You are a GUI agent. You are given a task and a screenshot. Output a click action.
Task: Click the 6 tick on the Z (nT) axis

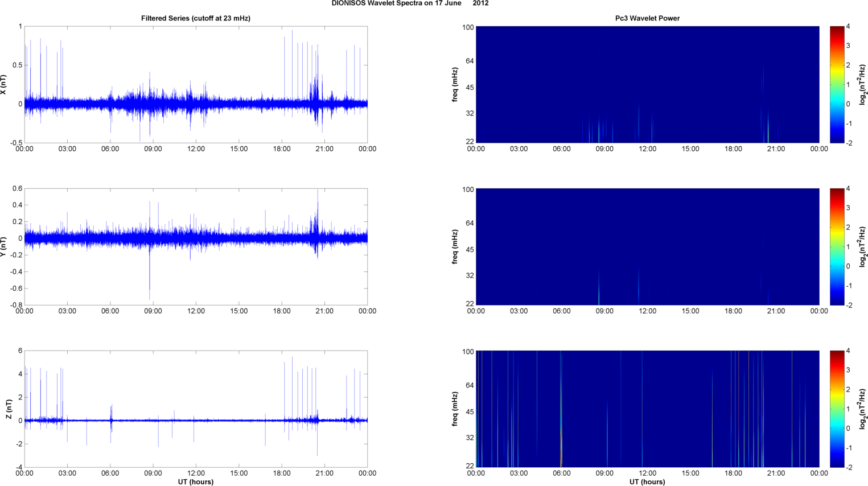click(x=20, y=351)
